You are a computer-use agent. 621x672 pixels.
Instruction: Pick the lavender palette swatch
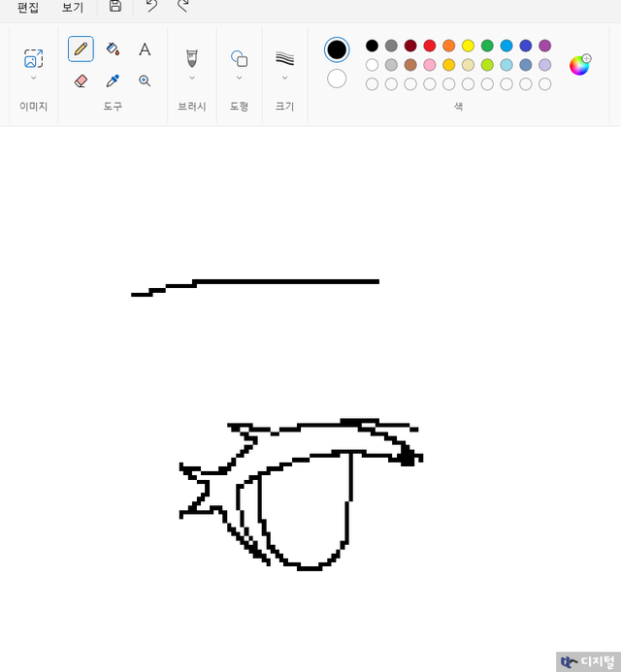coord(544,65)
